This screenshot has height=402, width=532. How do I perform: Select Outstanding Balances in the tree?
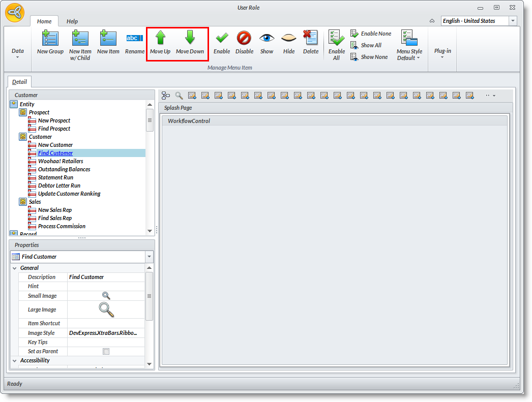tap(64, 169)
